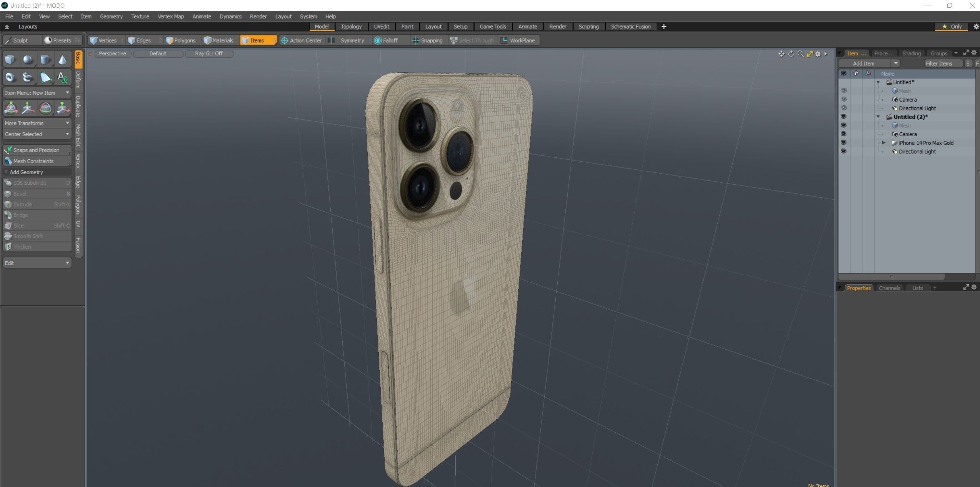Expand the Properties panel to full size
The image size is (980, 487).
click(x=966, y=287)
